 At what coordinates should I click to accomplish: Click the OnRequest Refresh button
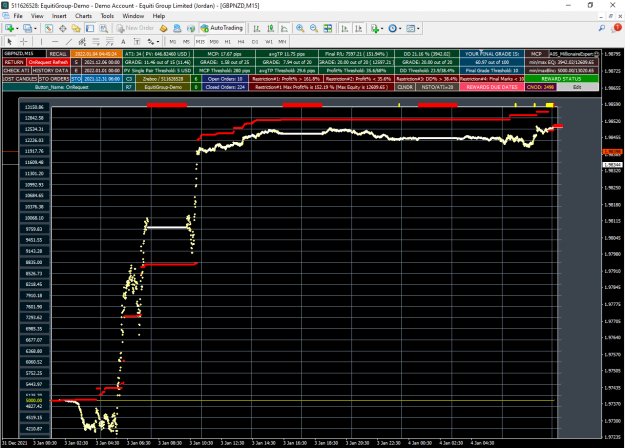point(49,62)
